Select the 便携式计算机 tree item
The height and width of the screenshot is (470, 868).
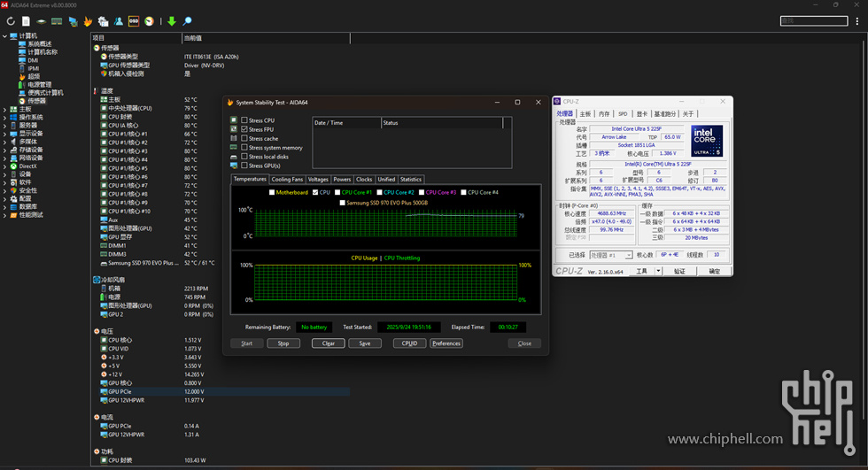tap(45, 93)
